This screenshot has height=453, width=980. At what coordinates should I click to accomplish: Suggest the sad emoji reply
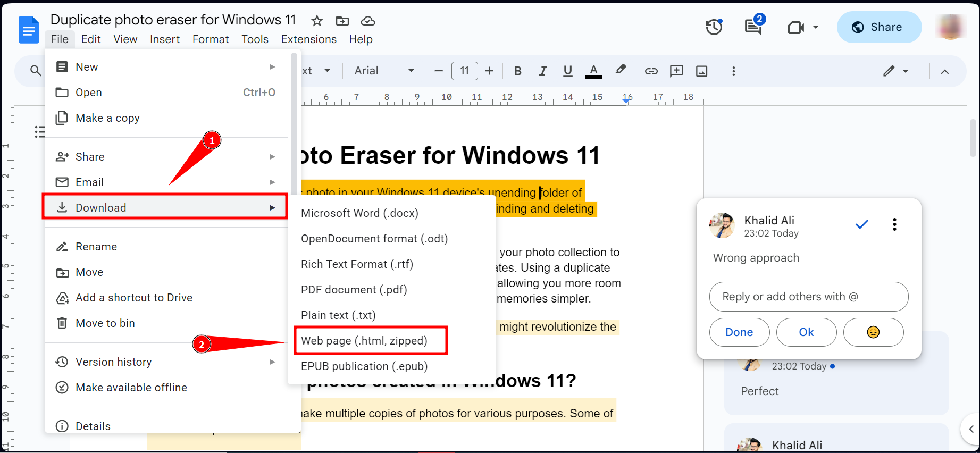point(873,332)
